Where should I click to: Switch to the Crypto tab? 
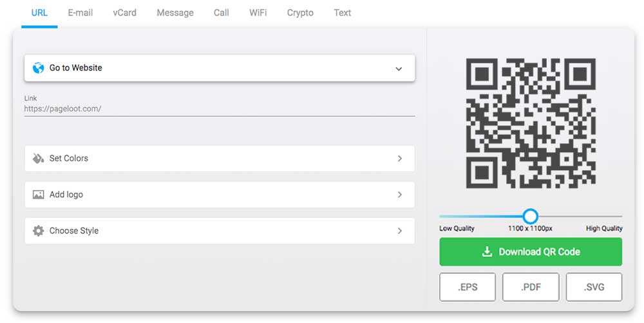tap(300, 13)
